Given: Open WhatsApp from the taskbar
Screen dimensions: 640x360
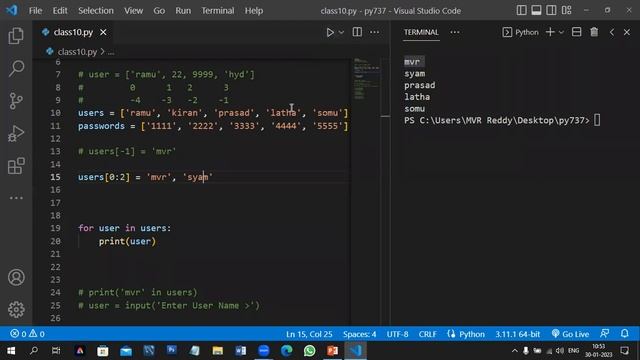Looking at the screenshot, I should tap(309, 350).
